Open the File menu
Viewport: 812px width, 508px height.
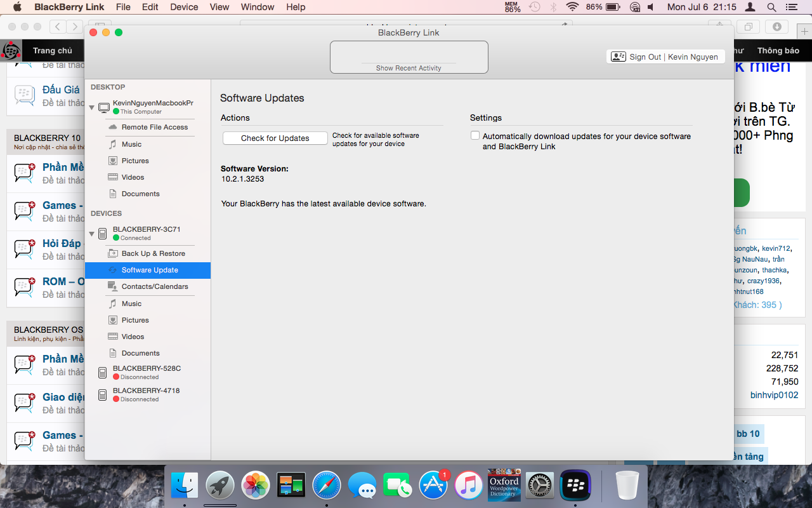coord(123,7)
